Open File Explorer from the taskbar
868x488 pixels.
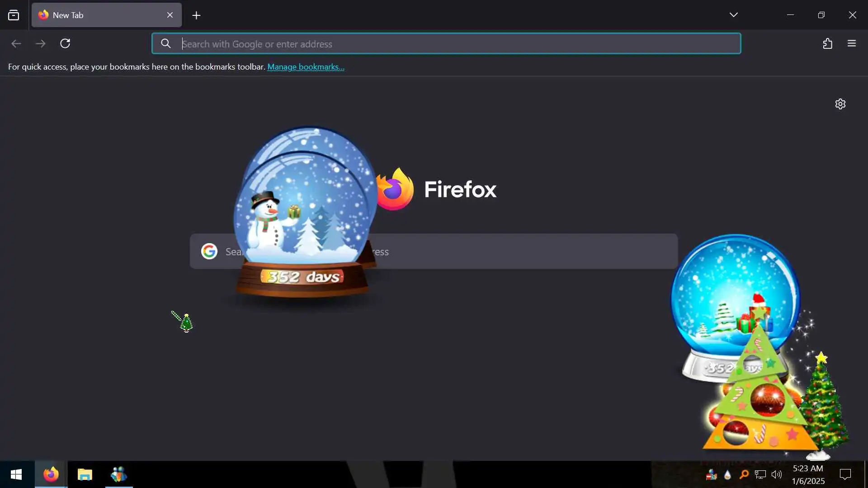(x=85, y=474)
